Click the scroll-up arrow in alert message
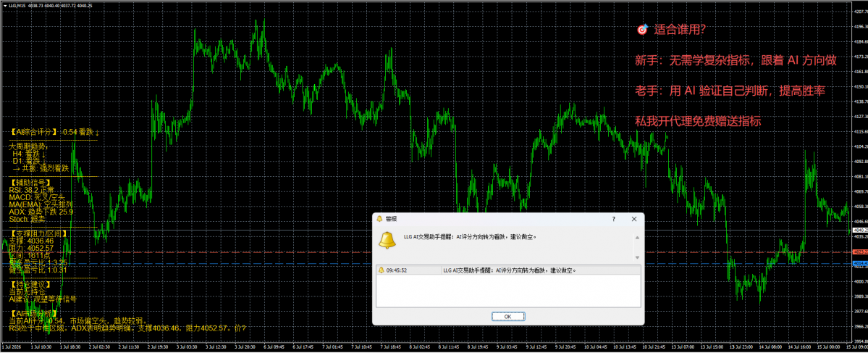 pyautogui.click(x=637, y=238)
